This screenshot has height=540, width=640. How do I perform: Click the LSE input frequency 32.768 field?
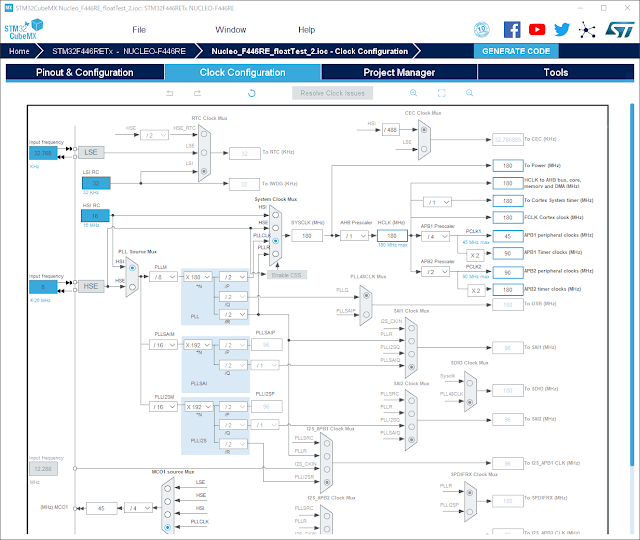pyautogui.click(x=43, y=153)
